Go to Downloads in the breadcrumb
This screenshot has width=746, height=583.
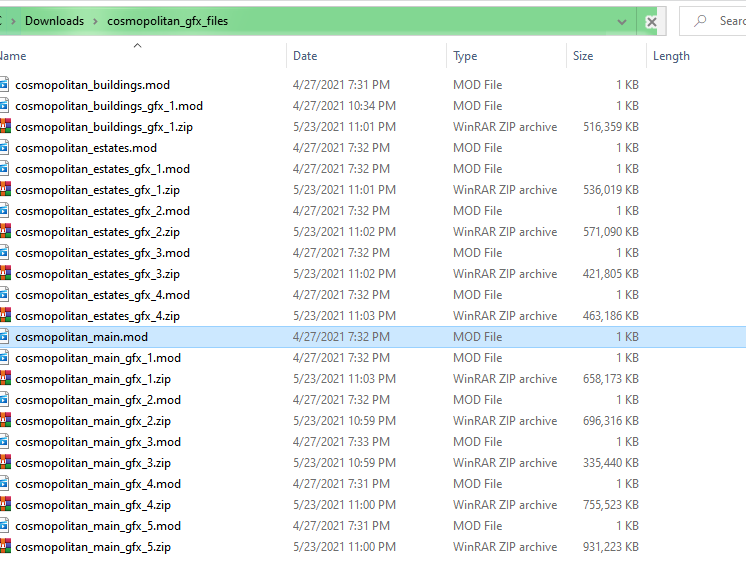54,21
